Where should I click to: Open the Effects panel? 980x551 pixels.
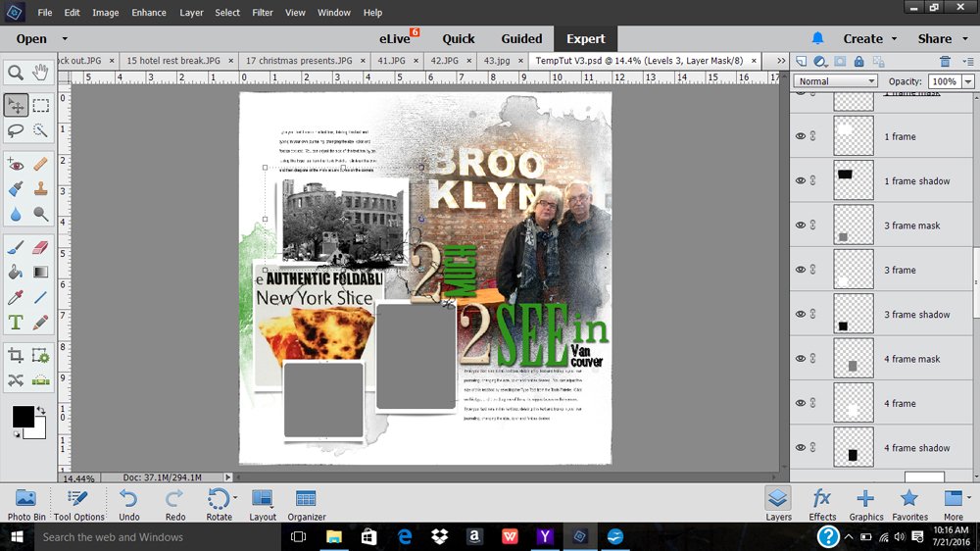[822, 504]
